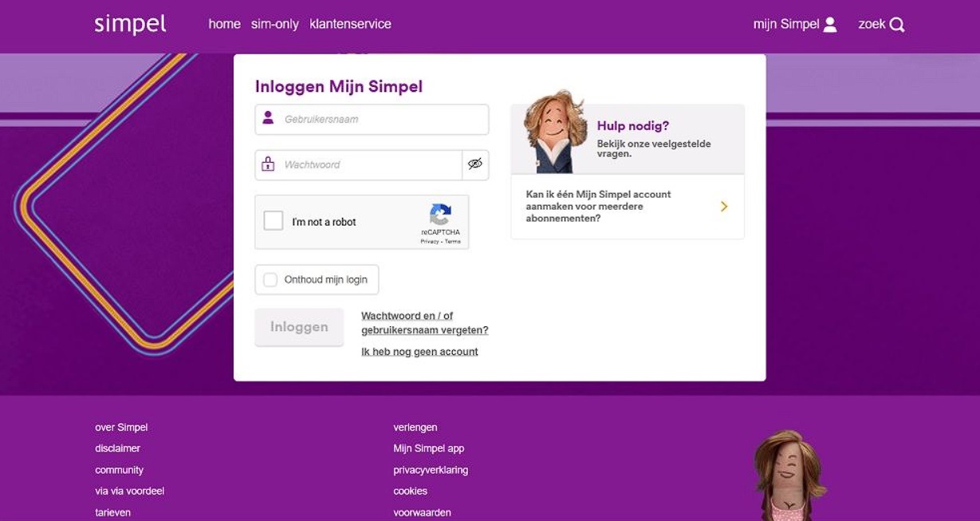Open Wachtwoord en / of gebruikersnaam vergeten link
The width and height of the screenshot is (980, 521).
(424, 323)
